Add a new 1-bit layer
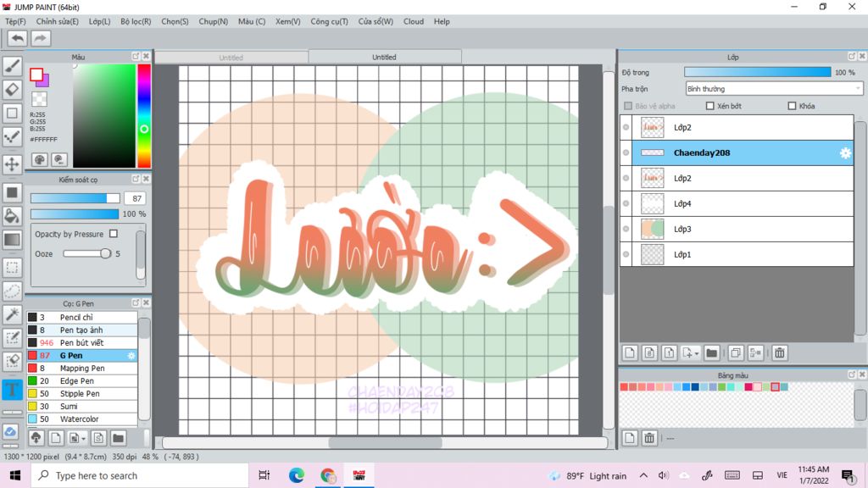Image resolution: width=868 pixels, height=488 pixels. pyautogui.click(x=670, y=353)
